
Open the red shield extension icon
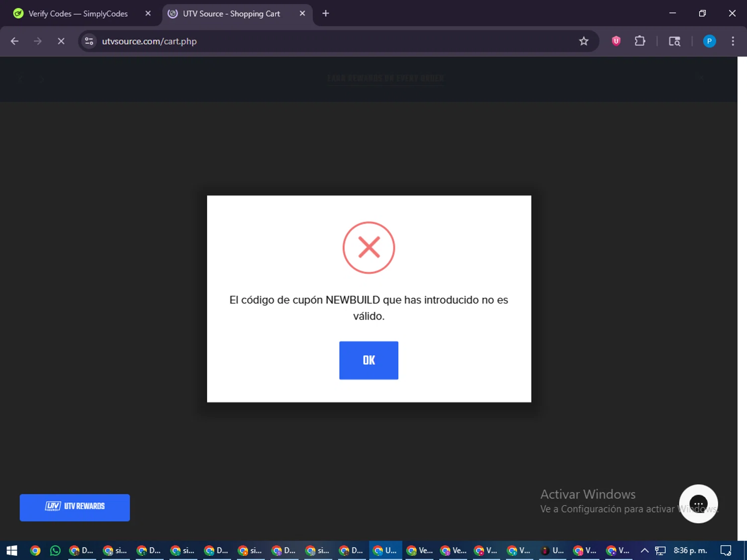click(616, 41)
